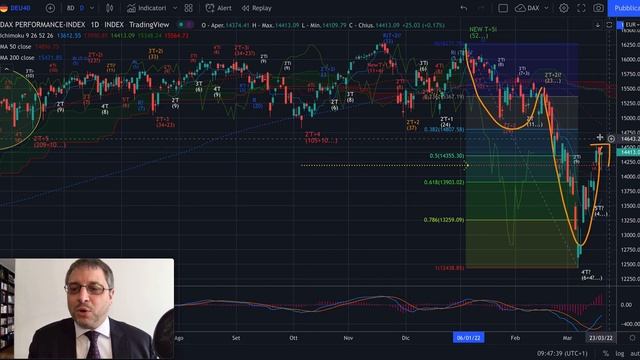Click the 23/03/22 crosshair date label
640x360 pixels.
[600, 338]
